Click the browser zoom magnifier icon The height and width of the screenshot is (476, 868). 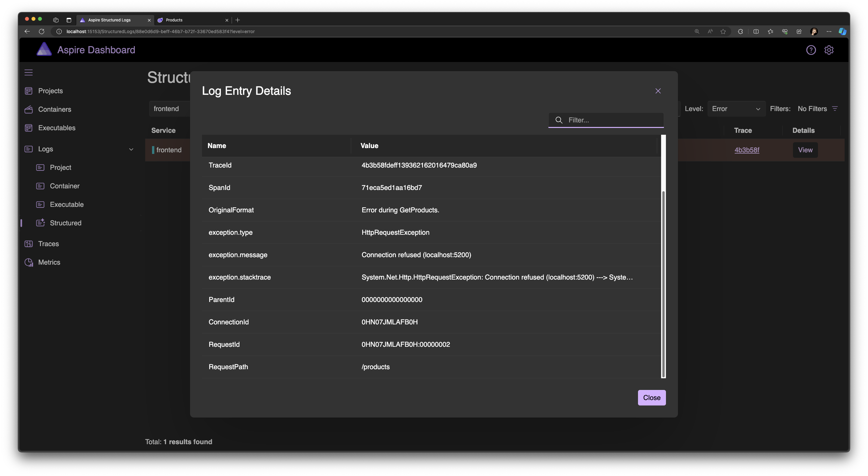696,31
